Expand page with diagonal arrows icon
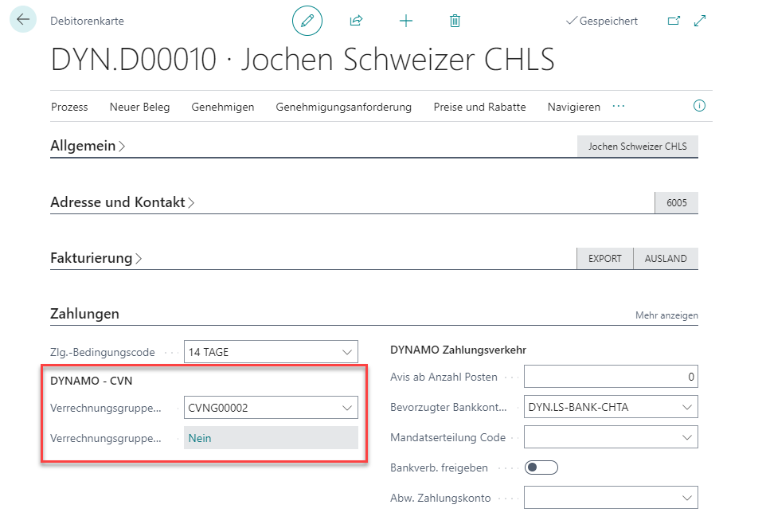The image size is (766, 532). pyautogui.click(x=700, y=21)
